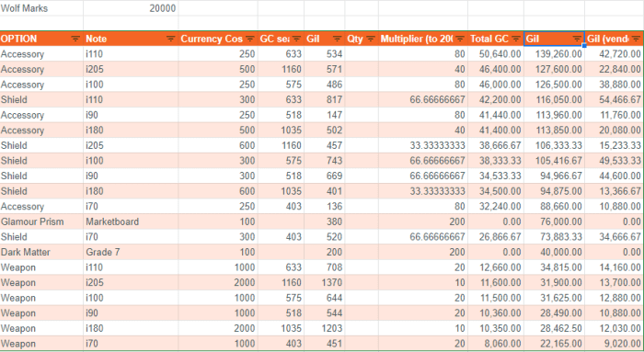Select the 50,640.00 Total GC cell
The image size is (644, 352).
point(495,54)
